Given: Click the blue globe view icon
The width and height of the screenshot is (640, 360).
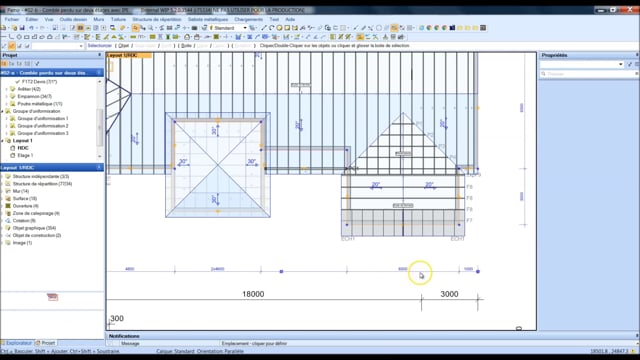Looking at the screenshot, I should click(x=421, y=28).
